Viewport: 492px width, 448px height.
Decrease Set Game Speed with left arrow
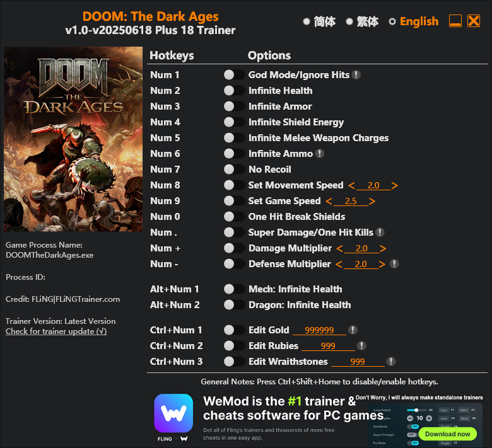click(329, 201)
